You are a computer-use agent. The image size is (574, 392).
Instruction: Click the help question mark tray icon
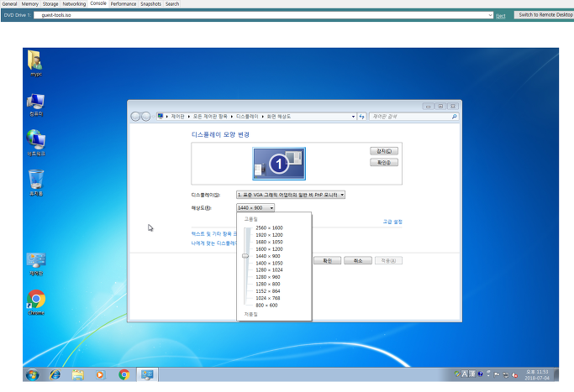(x=480, y=374)
